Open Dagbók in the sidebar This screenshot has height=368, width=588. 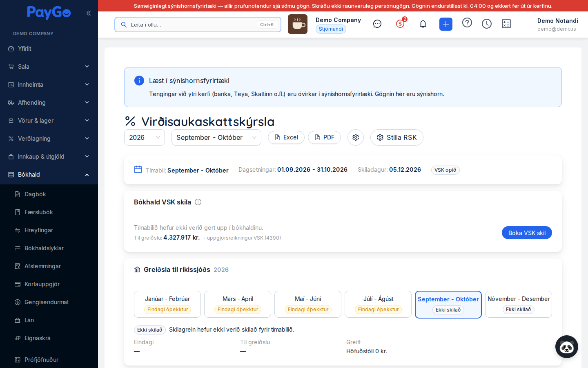click(49, 194)
